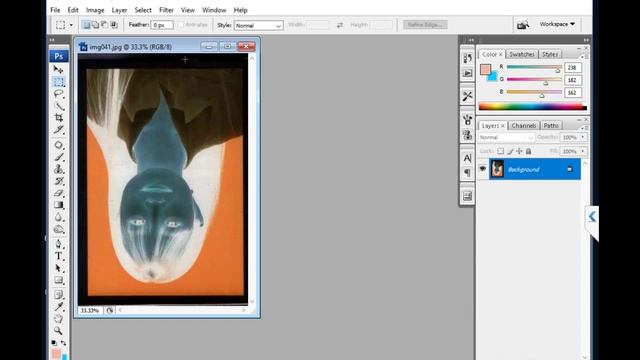Select the Brush tool
640x360 pixels.
pyautogui.click(x=58, y=157)
